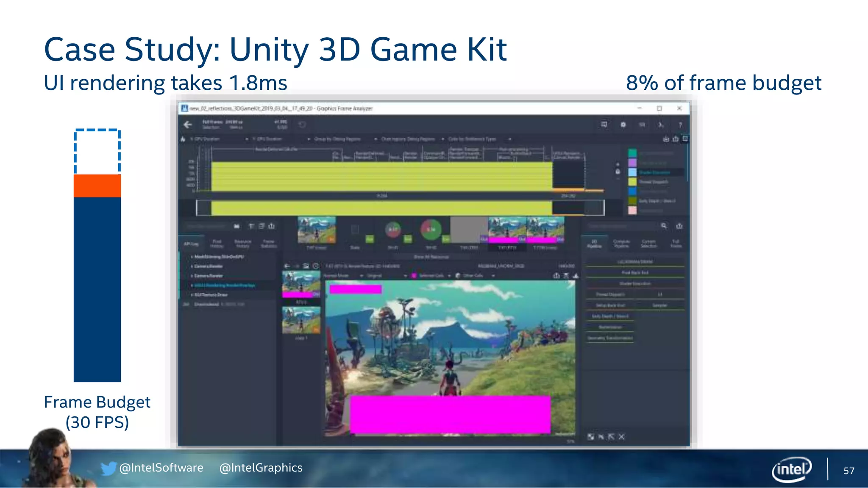Open the Original dropdown in viewer
This screenshot has height=488, width=868.
pos(387,275)
